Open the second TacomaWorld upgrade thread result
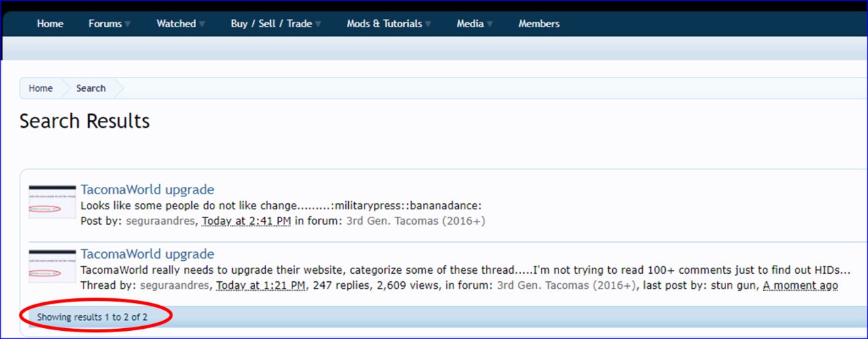The height and width of the screenshot is (339, 868). 147,255
